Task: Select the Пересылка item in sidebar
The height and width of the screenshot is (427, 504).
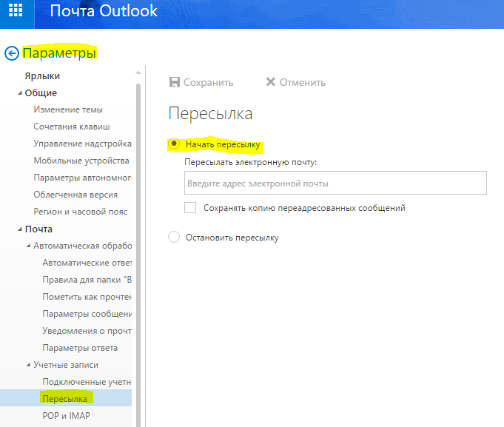Action: point(66,397)
